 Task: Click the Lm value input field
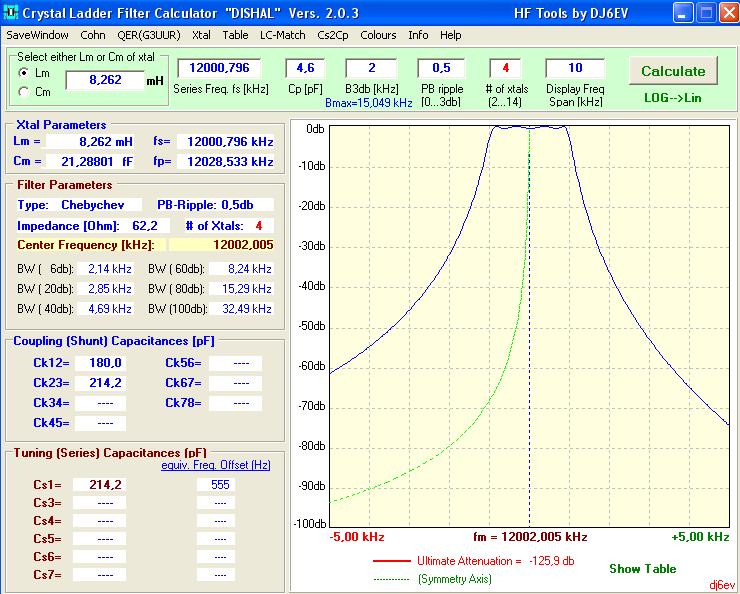click(x=104, y=80)
